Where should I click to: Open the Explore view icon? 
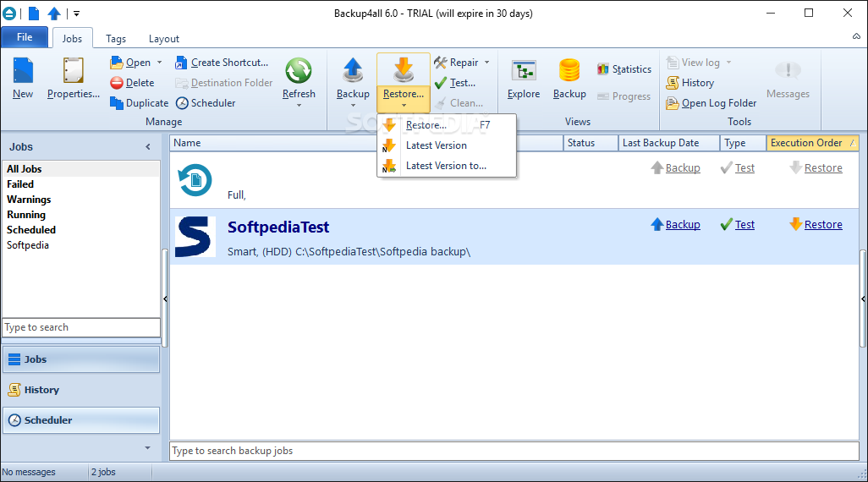point(524,71)
